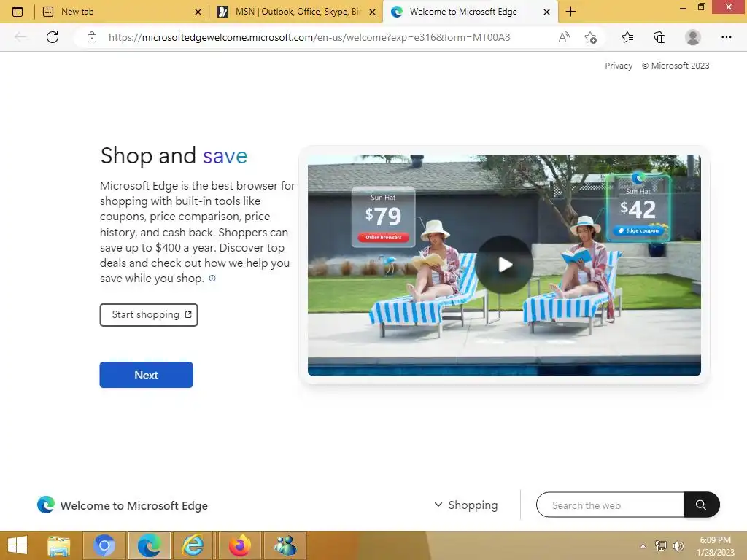Switch to the New tab tab
The height and width of the screenshot is (560, 747).
[121, 12]
